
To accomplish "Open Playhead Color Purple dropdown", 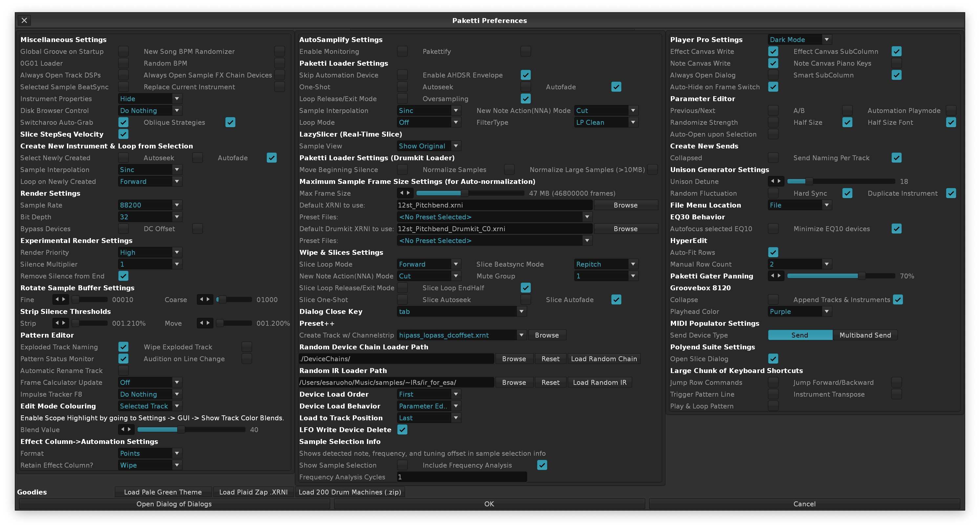I will pos(799,311).
